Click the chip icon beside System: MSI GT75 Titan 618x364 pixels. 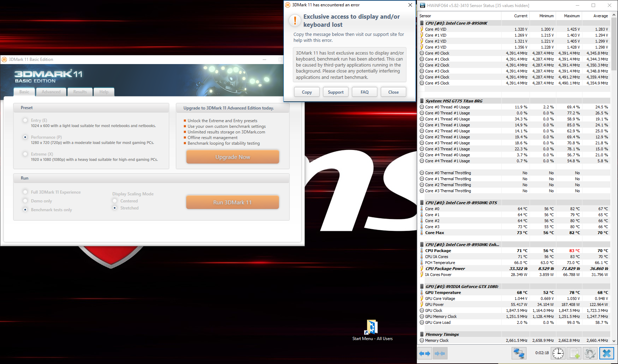(x=422, y=101)
